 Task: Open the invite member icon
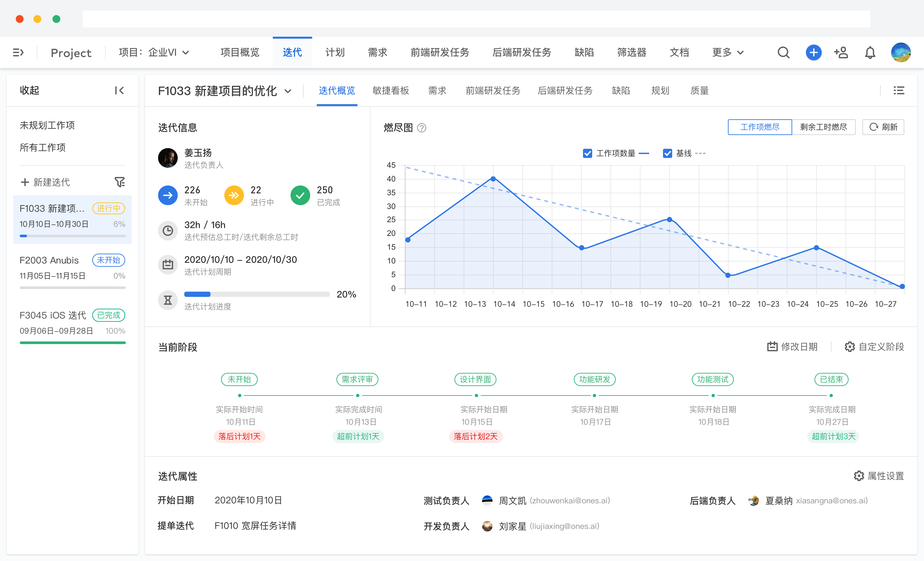tap(841, 52)
